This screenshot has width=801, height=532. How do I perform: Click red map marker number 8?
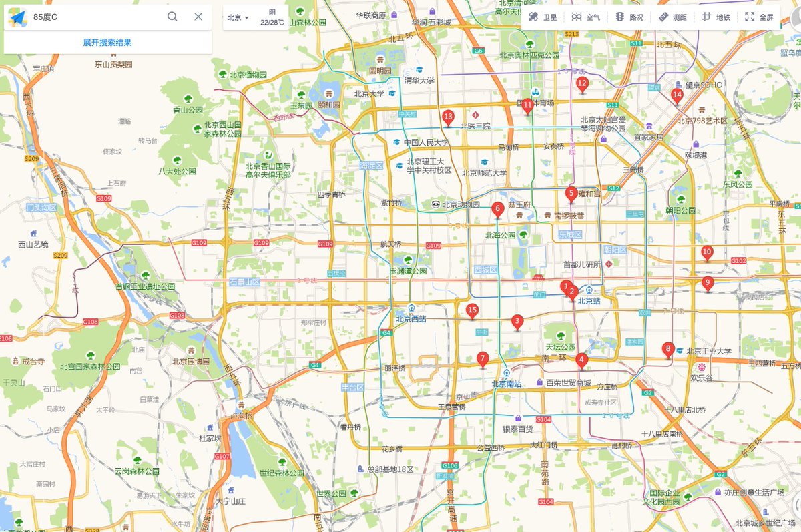pos(667,350)
